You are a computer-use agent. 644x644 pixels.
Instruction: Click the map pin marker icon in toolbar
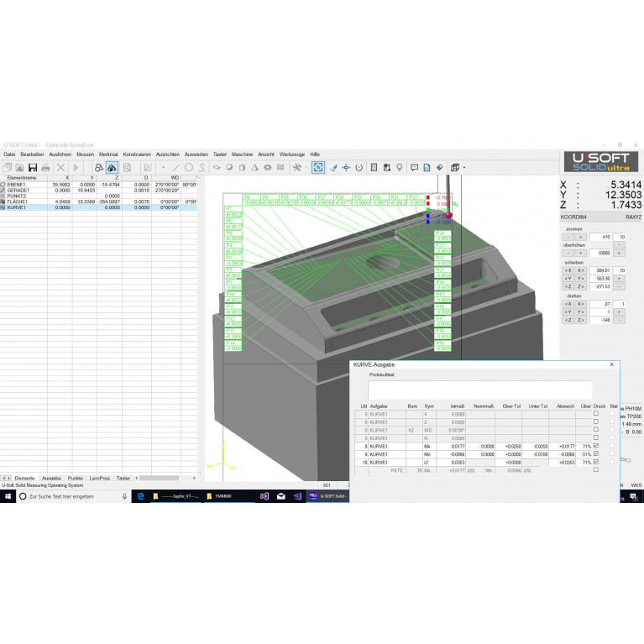(400, 167)
